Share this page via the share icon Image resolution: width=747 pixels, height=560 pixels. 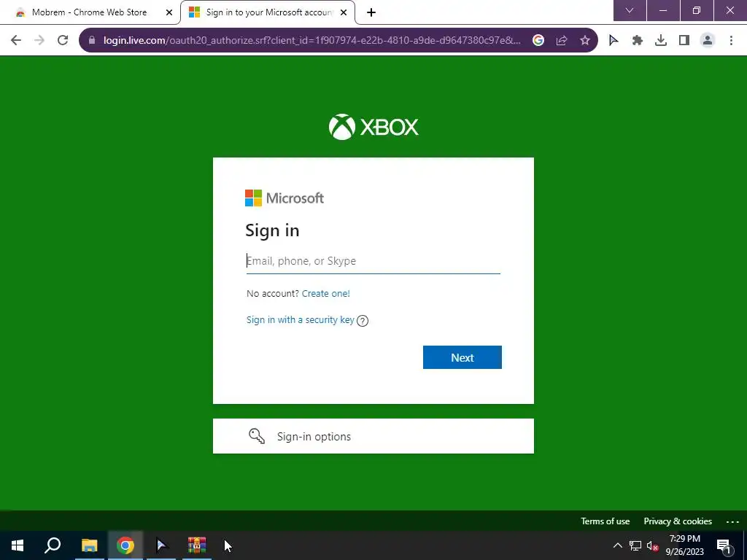click(562, 40)
